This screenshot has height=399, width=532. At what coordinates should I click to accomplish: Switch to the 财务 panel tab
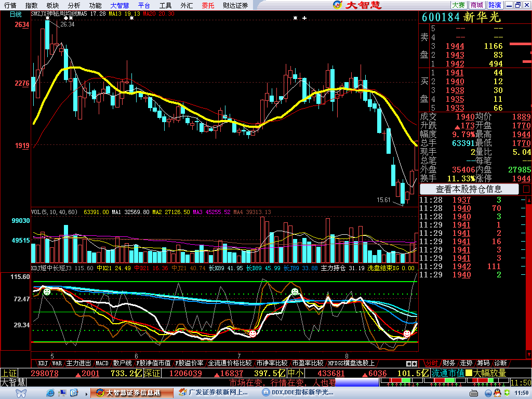pyautogui.click(x=448, y=363)
